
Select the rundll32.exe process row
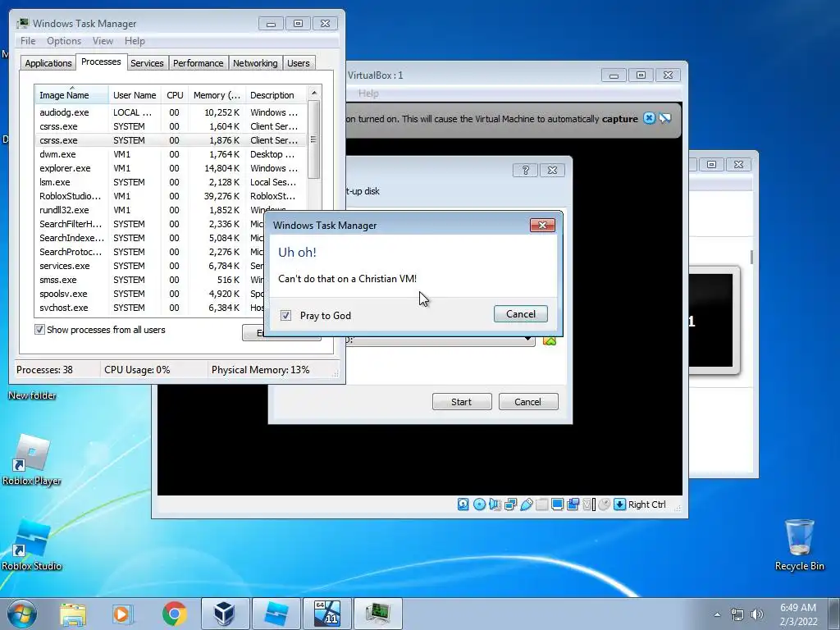pos(150,210)
